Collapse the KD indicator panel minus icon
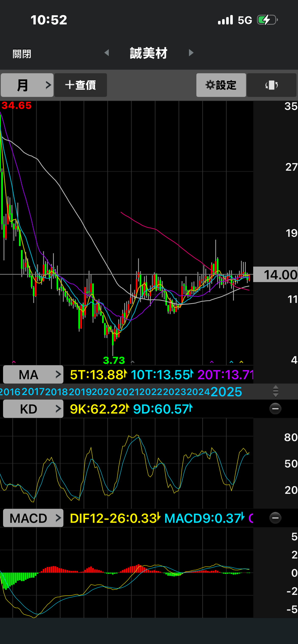Screen dimensions: 298x644 coord(275,409)
